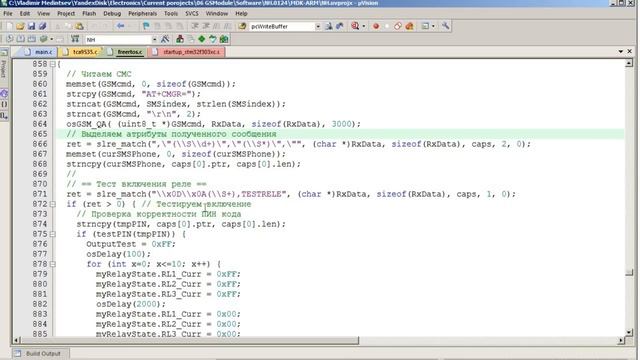Open the Flash menu
Viewport: 640px width, 360px height.
(89, 13)
